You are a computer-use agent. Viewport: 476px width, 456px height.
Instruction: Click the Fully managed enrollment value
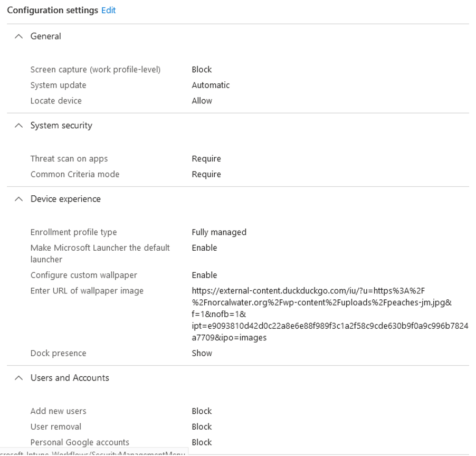click(x=219, y=232)
